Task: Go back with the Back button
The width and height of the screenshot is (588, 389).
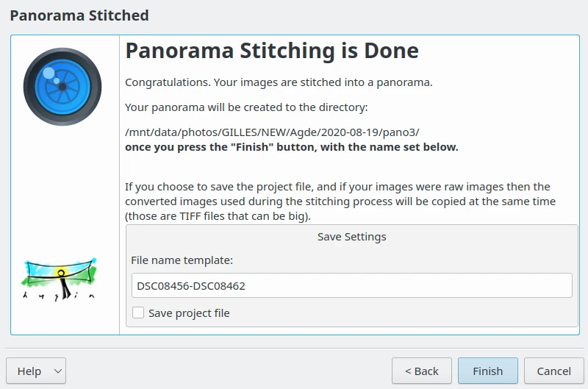Action: click(421, 371)
